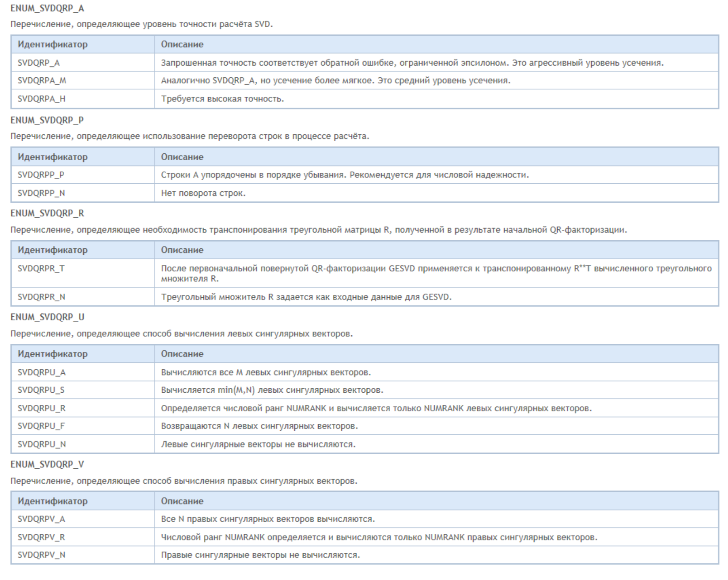Select the SVDQRPV_R identifier cell
The image size is (728, 580).
[x=83, y=537]
